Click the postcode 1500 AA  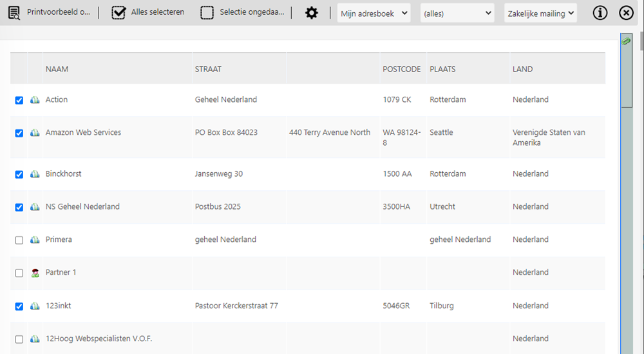click(x=397, y=173)
